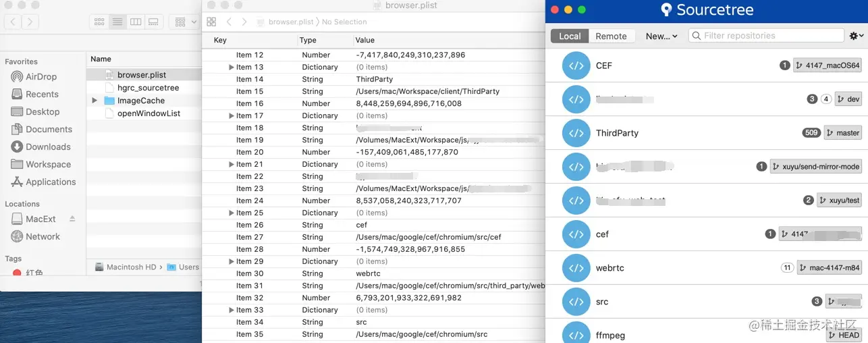Open Network in Finder sidebar
Viewport: 868px width, 343px height.
[x=43, y=237]
